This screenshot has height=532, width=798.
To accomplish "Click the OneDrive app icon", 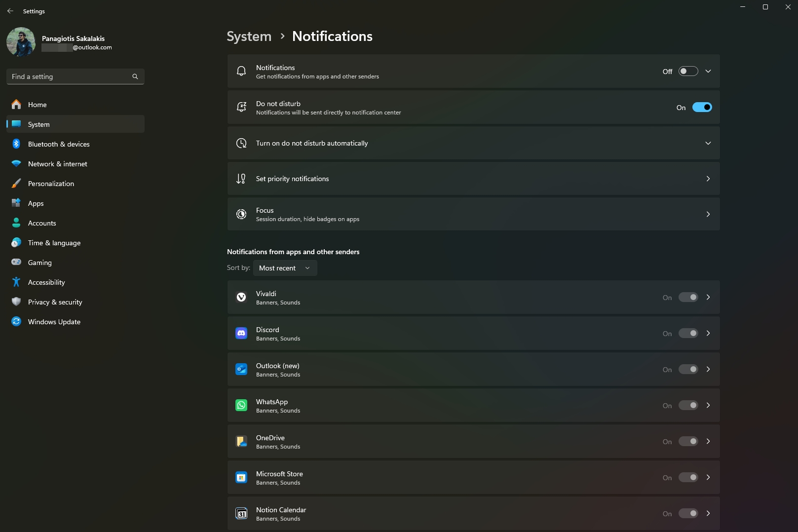I will pos(241,441).
